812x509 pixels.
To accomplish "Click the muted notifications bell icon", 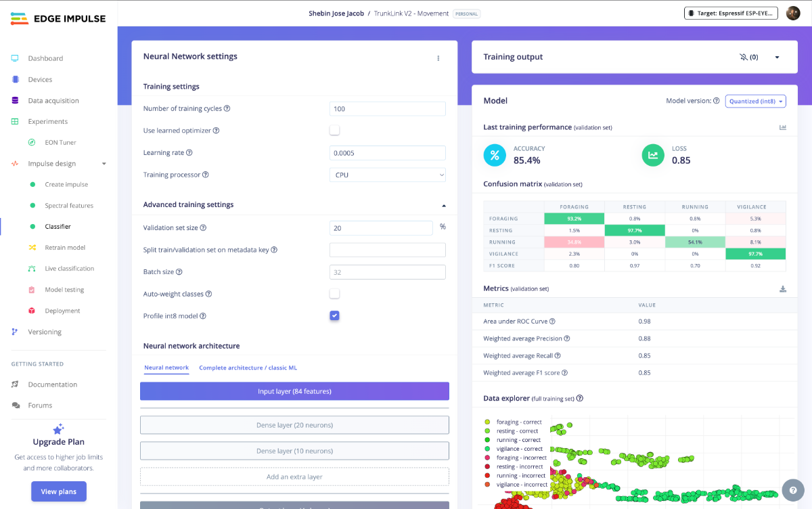I will pos(744,58).
